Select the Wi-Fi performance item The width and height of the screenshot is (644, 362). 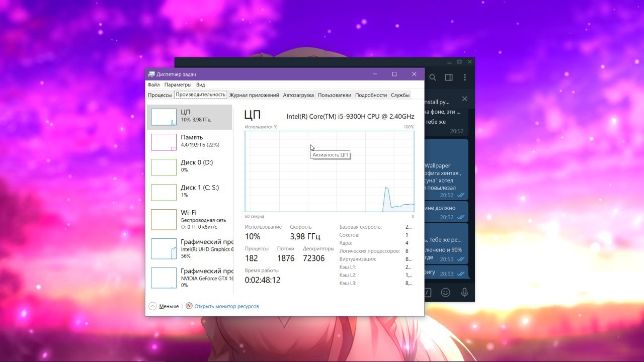coord(190,219)
